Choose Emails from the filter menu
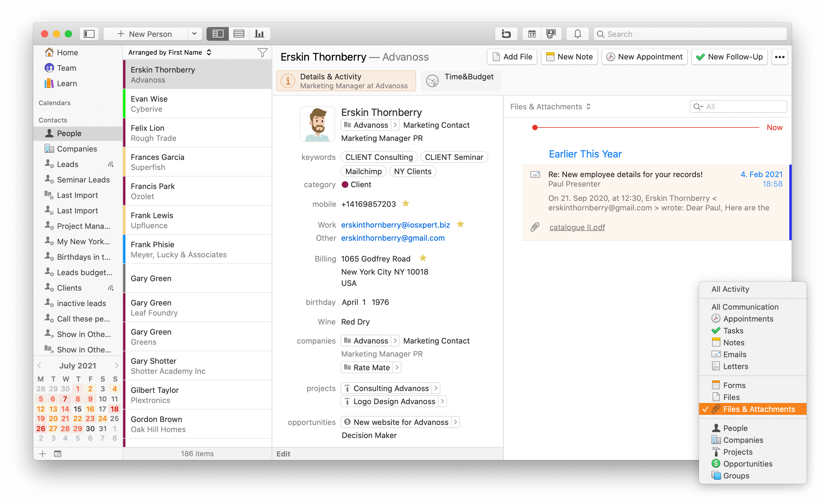The height and width of the screenshot is (504, 825). pos(753,354)
